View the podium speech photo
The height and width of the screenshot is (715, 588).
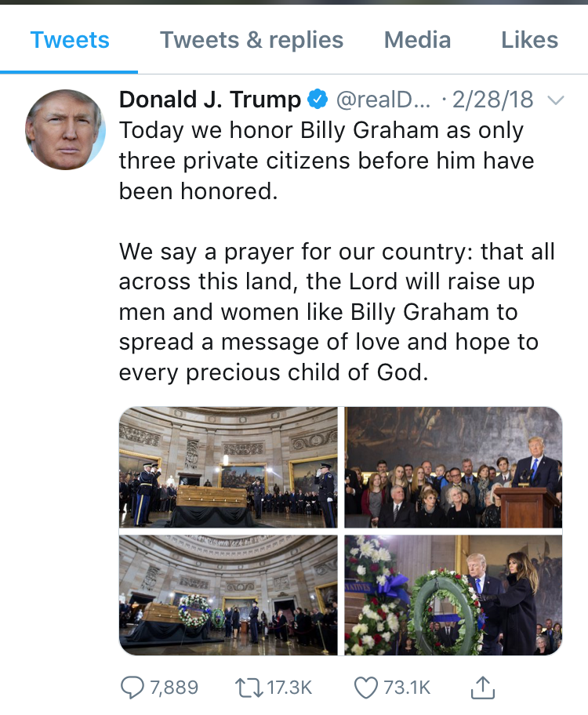click(x=453, y=467)
